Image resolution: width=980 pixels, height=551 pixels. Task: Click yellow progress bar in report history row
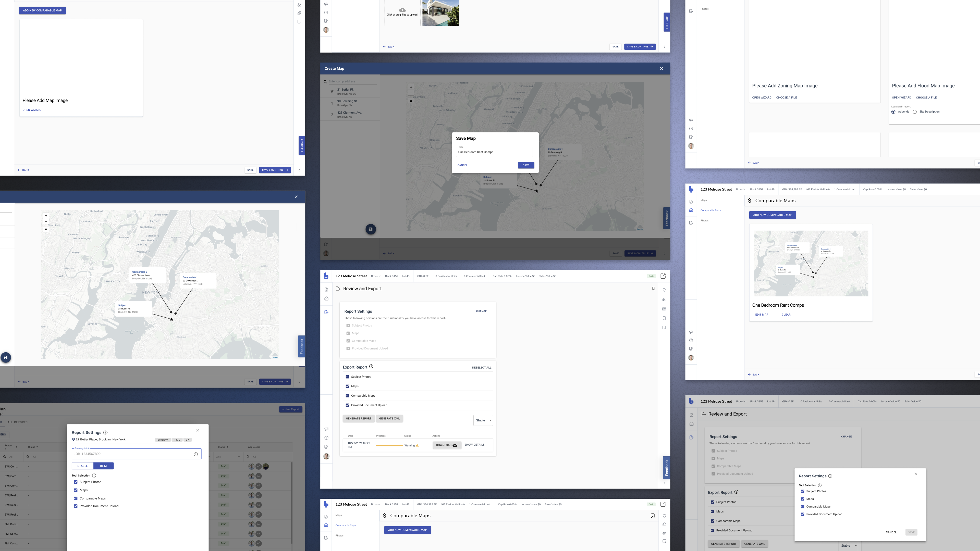point(389,445)
